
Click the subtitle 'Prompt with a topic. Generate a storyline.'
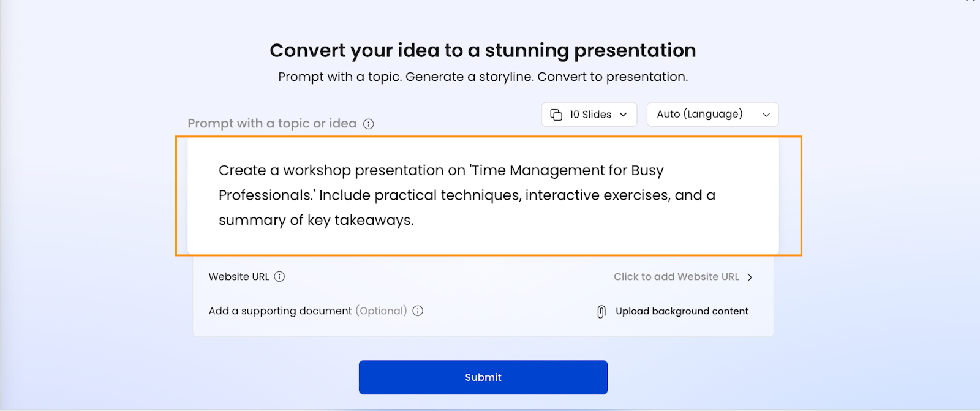(406, 77)
